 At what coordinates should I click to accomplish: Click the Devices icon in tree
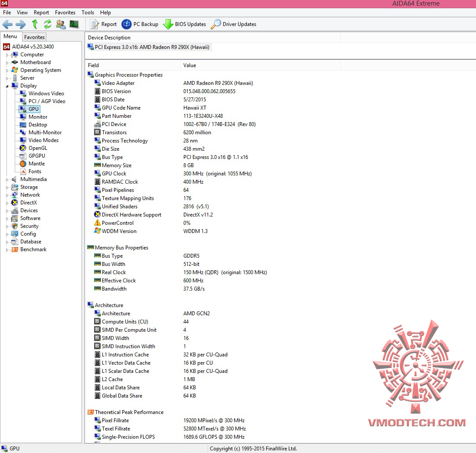[x=15, y=210]
